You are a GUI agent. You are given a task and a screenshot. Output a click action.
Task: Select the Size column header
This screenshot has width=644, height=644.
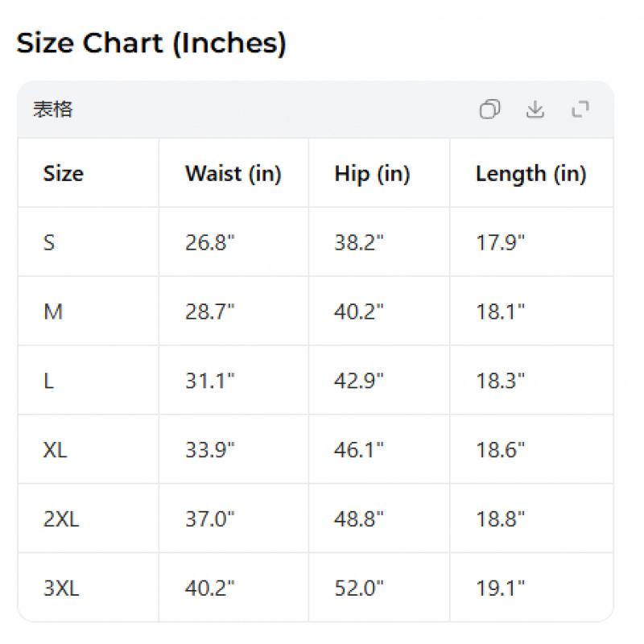[62, 174]
